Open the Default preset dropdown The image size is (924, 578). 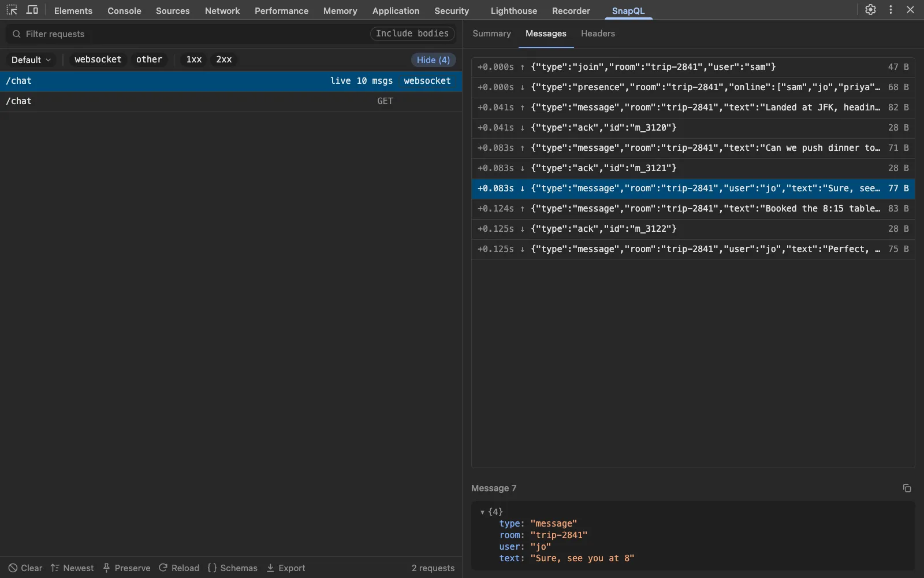point(31,60)
